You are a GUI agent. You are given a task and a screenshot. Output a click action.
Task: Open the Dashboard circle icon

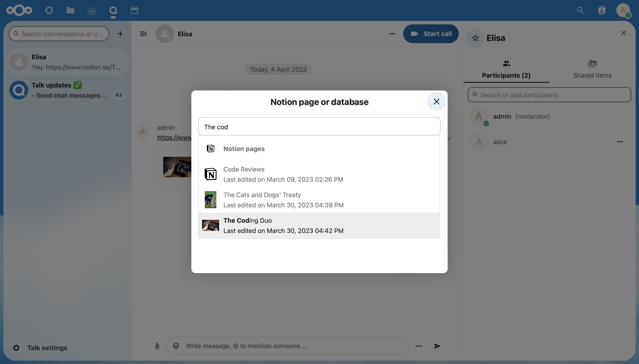49,10
